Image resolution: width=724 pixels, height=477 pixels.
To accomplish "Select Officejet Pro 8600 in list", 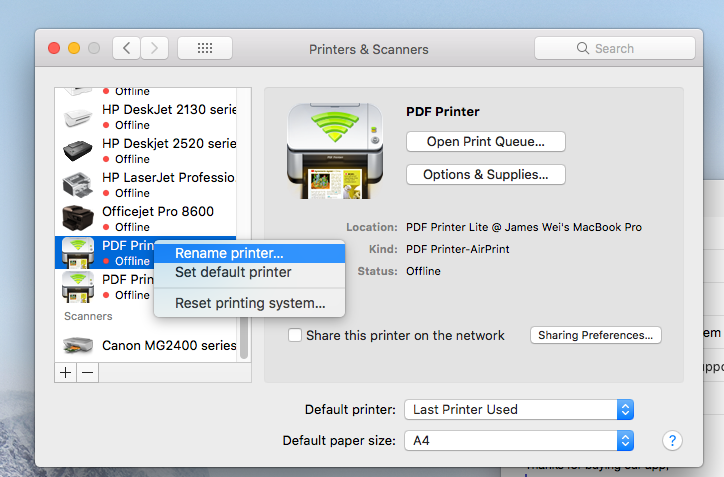I will point(146,219).
